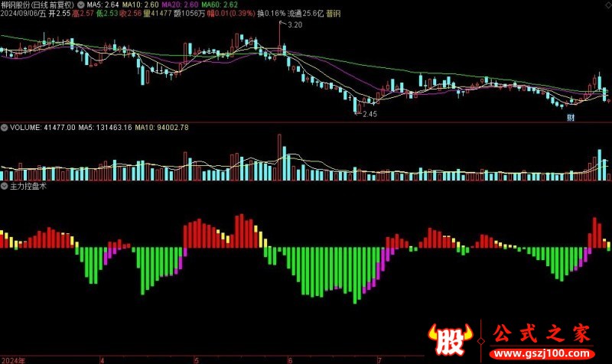Click the month 6 marker on time axis
Screen dimensions: 612x364
pyautogui.click(x=290, y=360)
